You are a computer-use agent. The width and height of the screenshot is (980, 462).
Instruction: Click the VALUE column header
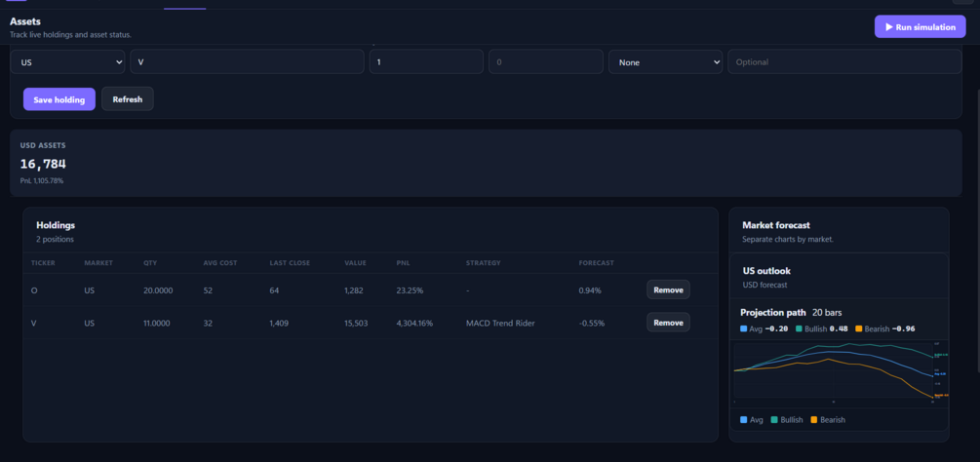(x=356, y=263)
